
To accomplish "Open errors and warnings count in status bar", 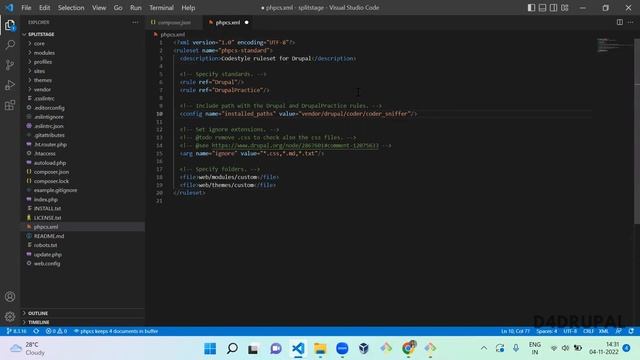I will click(56, 331).
